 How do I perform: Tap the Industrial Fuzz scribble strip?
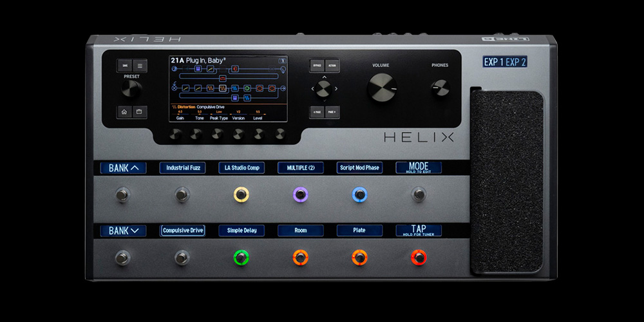[x=182, y=167]
